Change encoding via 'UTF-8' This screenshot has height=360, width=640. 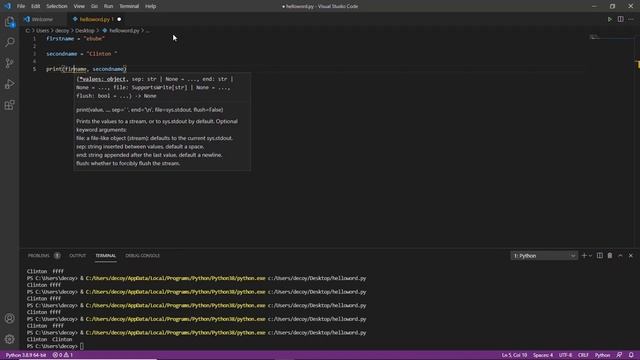565,355
